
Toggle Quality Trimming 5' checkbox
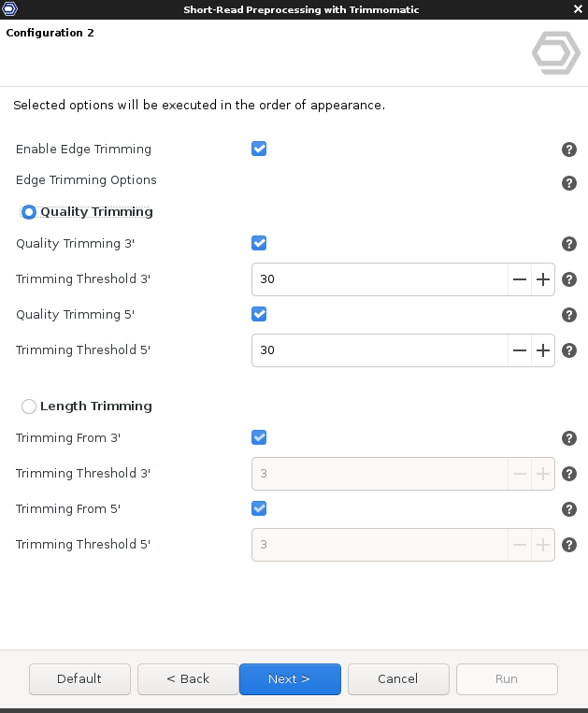259,314
